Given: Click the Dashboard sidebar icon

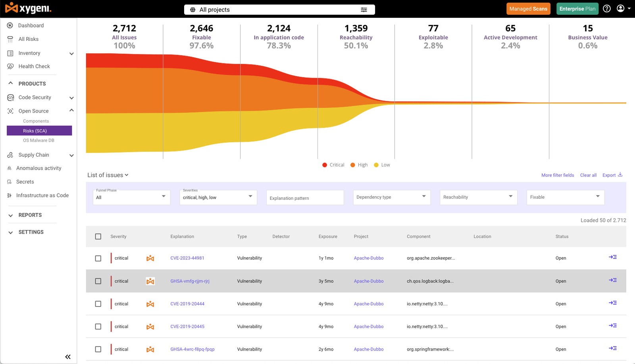Looking at the screenshot, I should pos(10,25).
